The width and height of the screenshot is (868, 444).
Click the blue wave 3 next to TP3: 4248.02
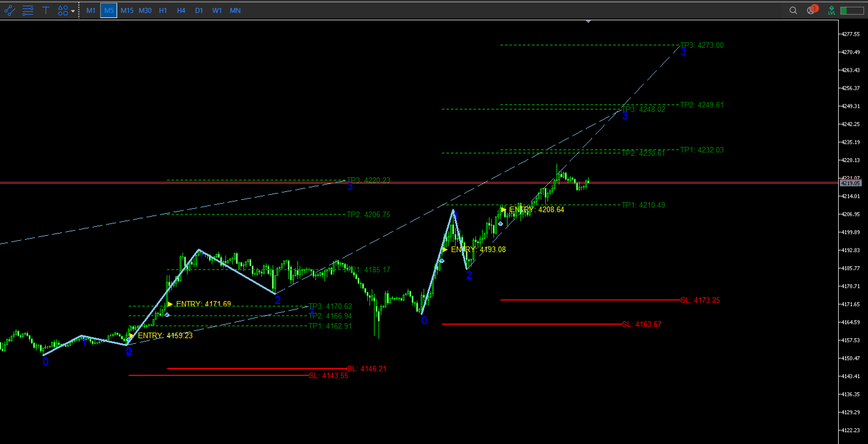[625, 115]
